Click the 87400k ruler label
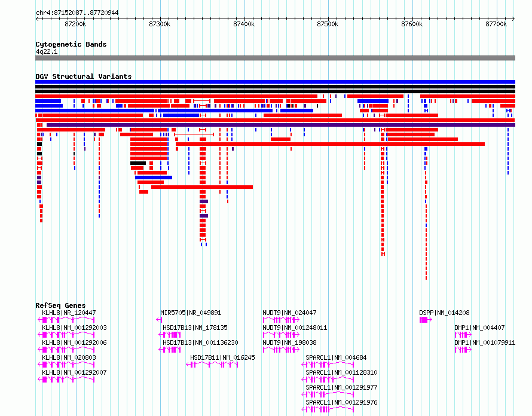Screen dimensions: 532x416 click(x=244, y=24)
